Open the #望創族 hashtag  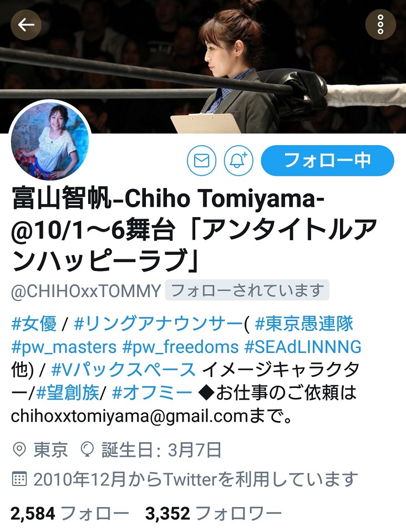pyautogui.click(x=68, y=393)
